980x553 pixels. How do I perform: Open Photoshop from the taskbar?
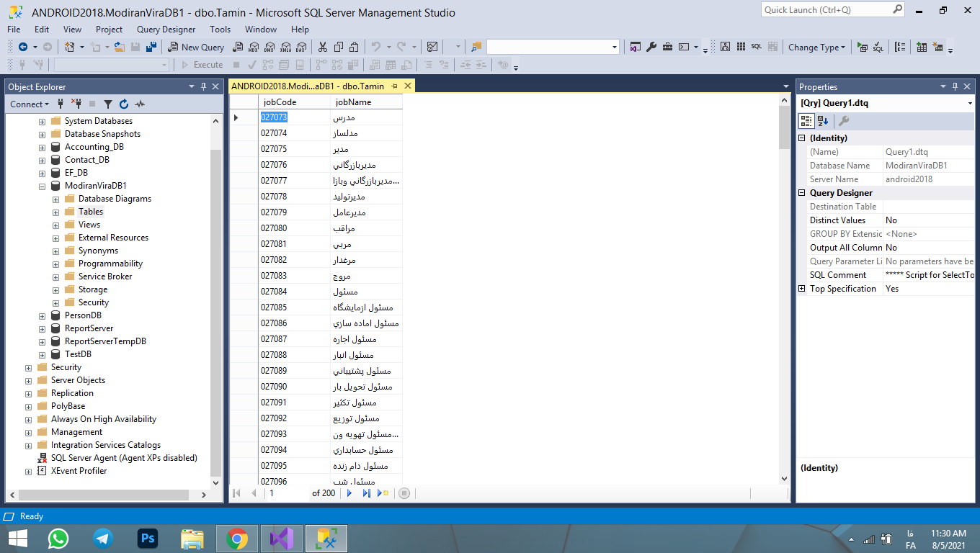click(x=148, y=539)
